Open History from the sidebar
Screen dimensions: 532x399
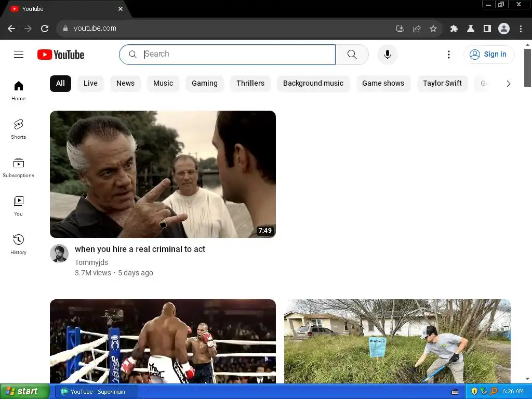point(18,244)
